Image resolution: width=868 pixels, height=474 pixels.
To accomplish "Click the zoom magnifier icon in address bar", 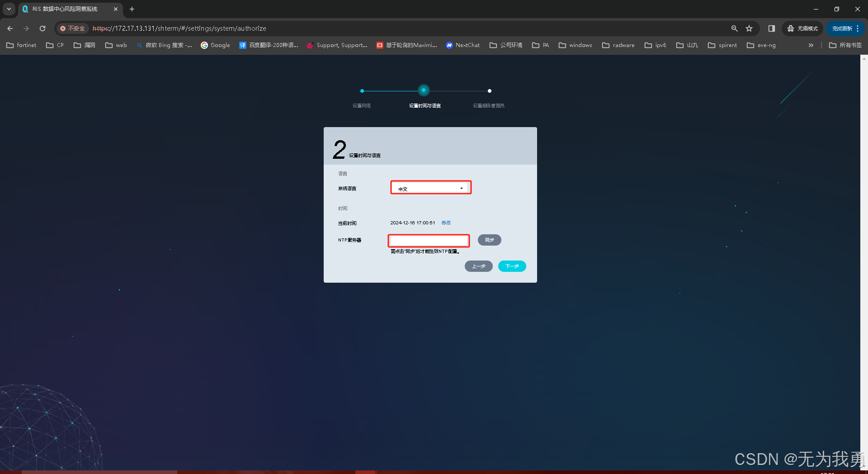I will point(734,28).
